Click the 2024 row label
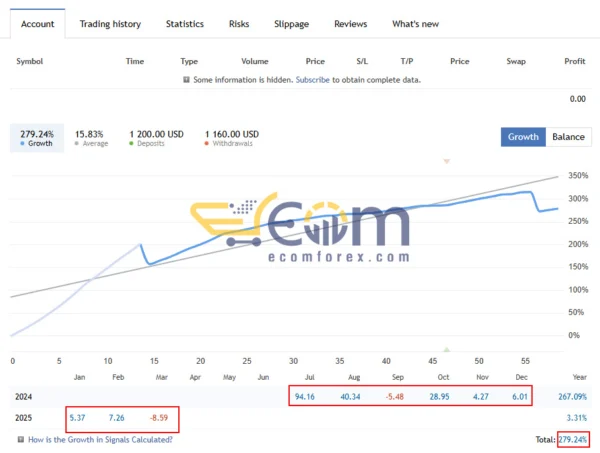The height and width of the screenshot is (453, 600). click(x=23, y=396)
